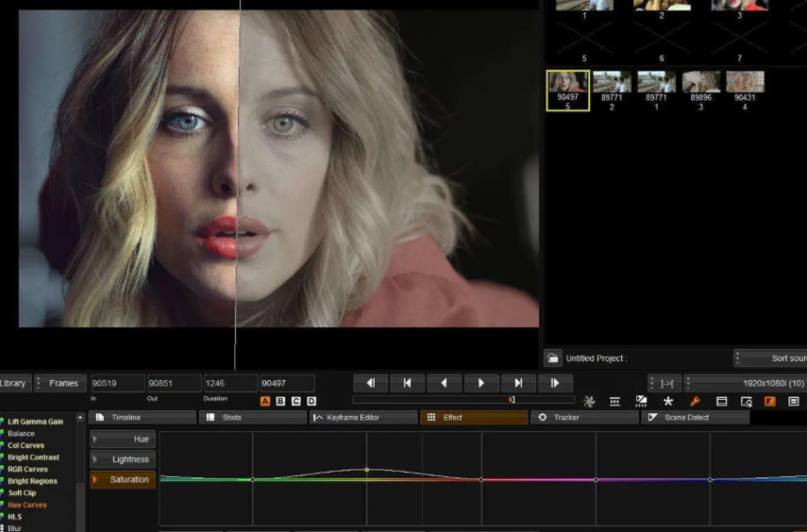Switch to grade version D
This screenshot has height=532, width=807.
[x=311, y=401]
